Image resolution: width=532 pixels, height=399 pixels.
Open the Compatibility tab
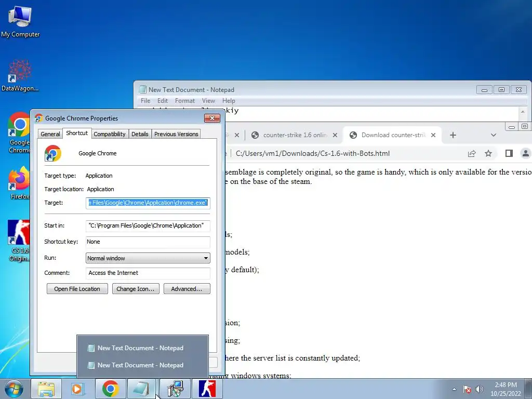coord(110,134)
